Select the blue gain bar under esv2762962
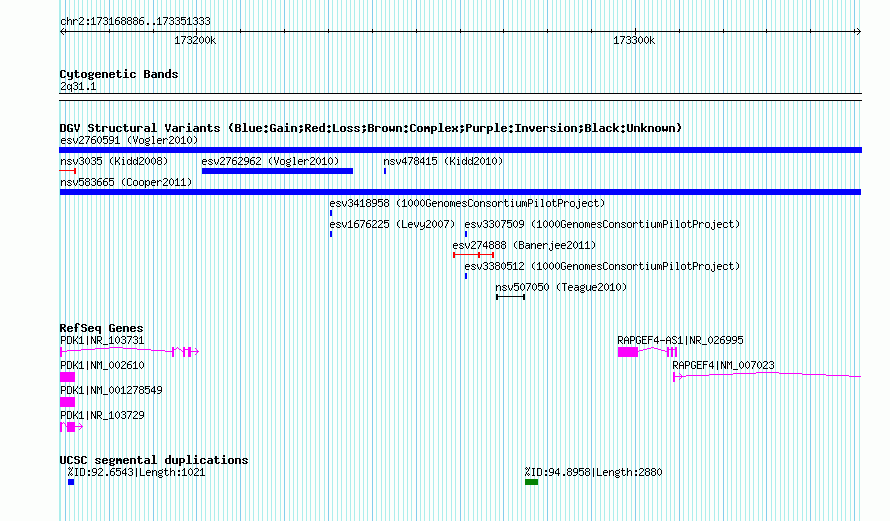Screen dimensions: 890x521 click(277, 171)
